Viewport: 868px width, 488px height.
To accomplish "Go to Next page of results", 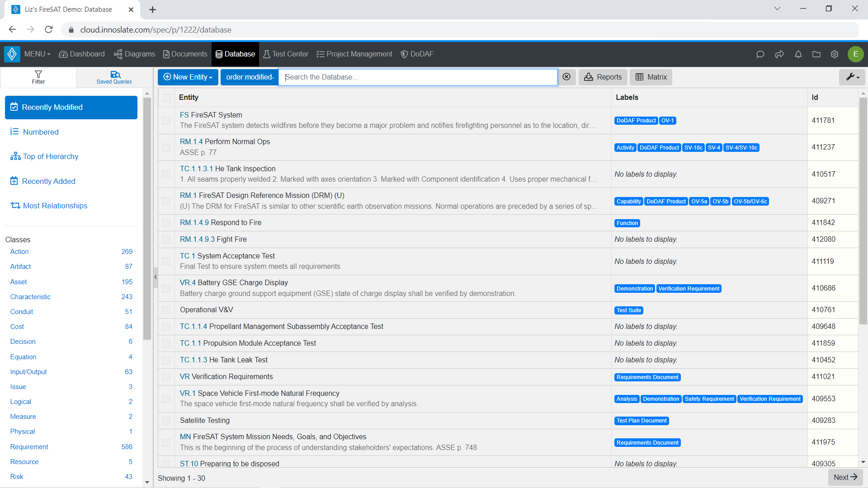I will pyautogui.click(x=845, y=477).
